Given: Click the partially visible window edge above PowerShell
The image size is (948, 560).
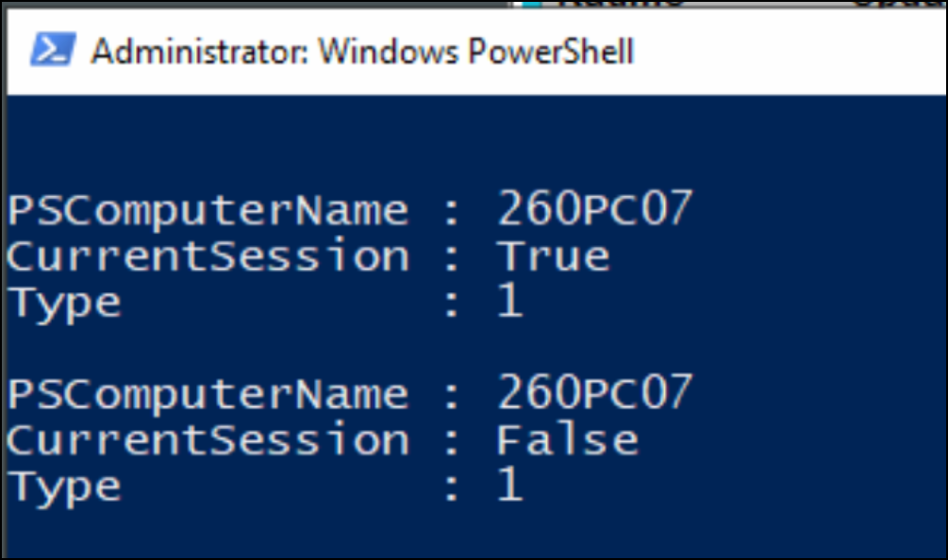Looking at the screenshot, I should [x=660, y=8].
